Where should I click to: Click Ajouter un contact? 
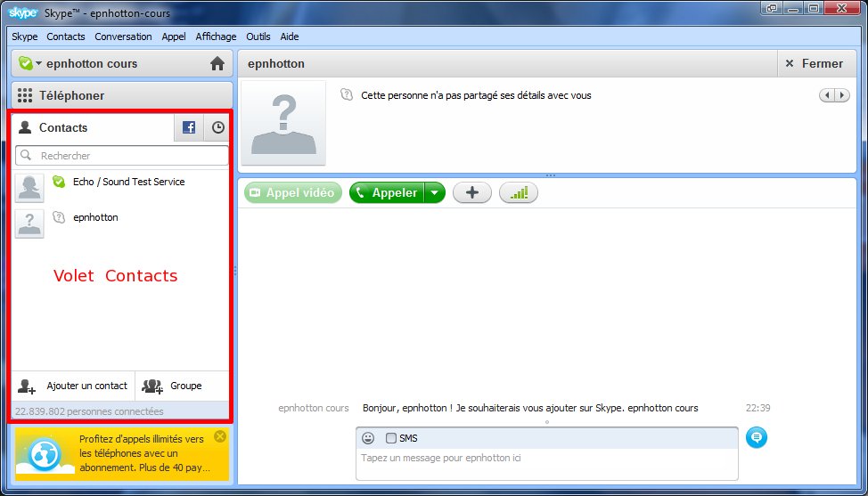(73, 386)
